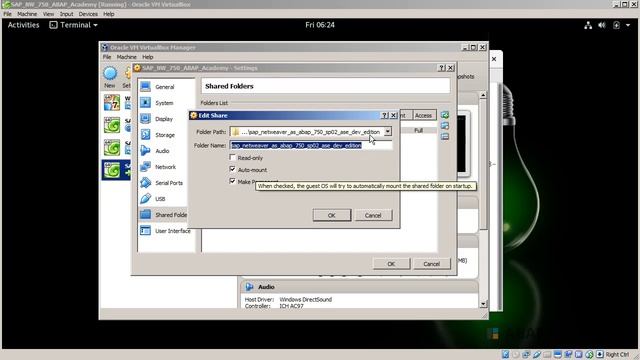Viewport: 640px width, 360px height.
Task: Select the Windows 7 VM icon in list
Action: point(112,102)
